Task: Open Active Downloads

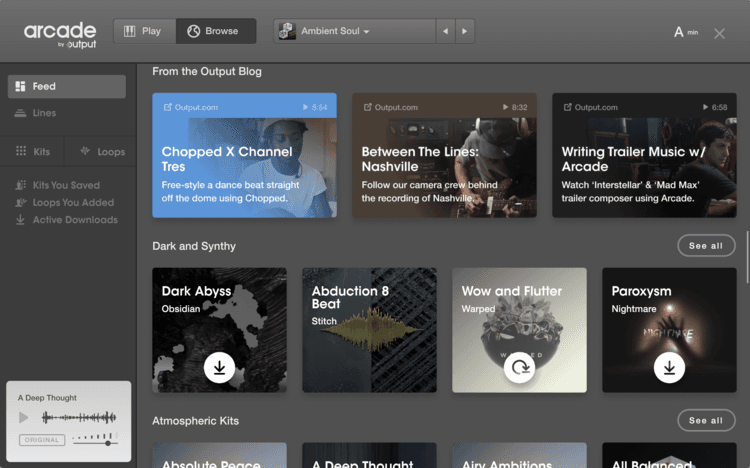Action: pyautogui.click(x=75, y=220)
